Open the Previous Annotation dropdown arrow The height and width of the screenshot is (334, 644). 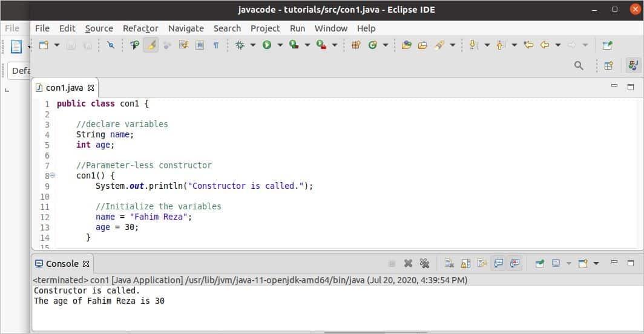tap(514, 45)
